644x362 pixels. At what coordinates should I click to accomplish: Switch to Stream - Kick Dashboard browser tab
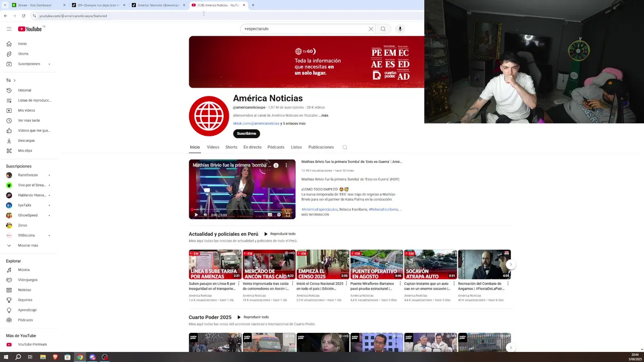35,5
